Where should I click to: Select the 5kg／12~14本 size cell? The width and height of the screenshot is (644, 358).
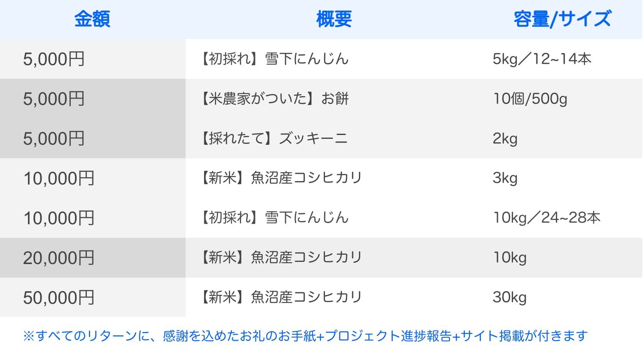[541, 59]
